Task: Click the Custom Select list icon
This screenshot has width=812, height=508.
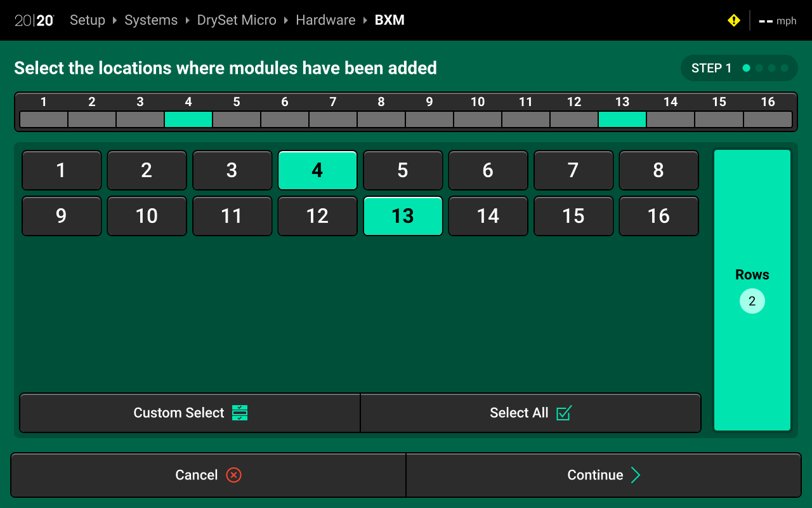Action: click(240, 413)
